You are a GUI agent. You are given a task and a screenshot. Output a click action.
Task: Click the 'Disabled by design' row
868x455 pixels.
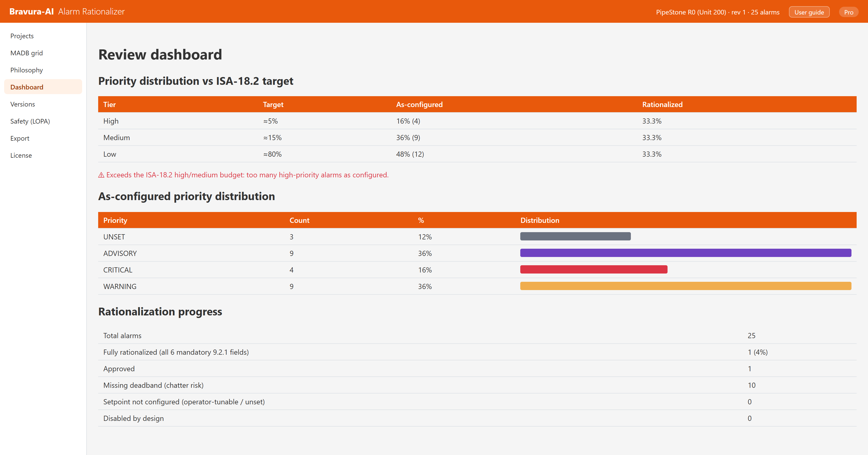pyautogui.click(x=477, y=418)
